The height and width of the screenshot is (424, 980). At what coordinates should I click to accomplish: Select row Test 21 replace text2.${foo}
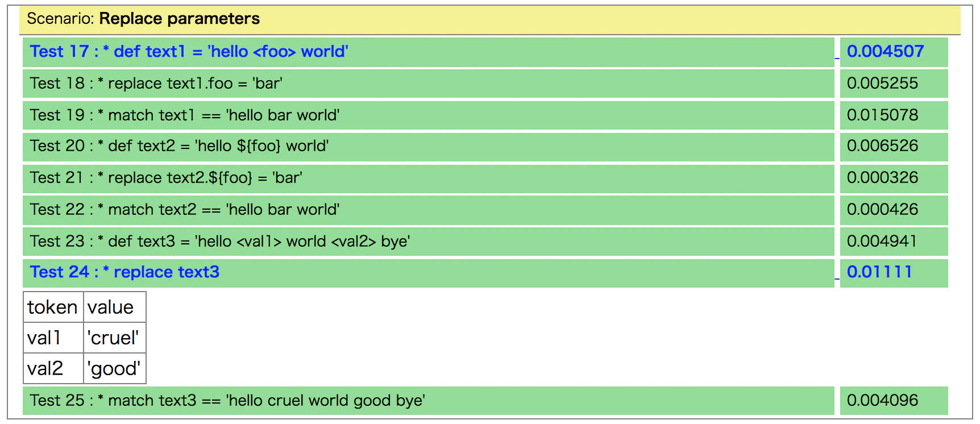429,178
